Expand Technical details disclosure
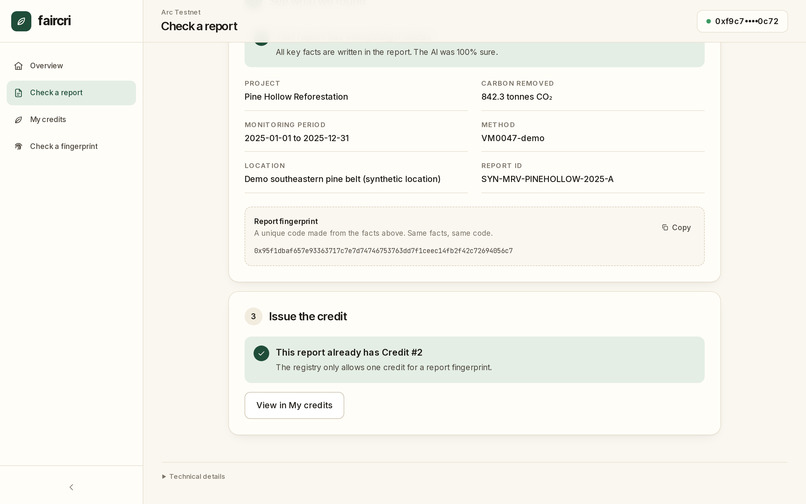806x504 pixels. click(194, 476)
